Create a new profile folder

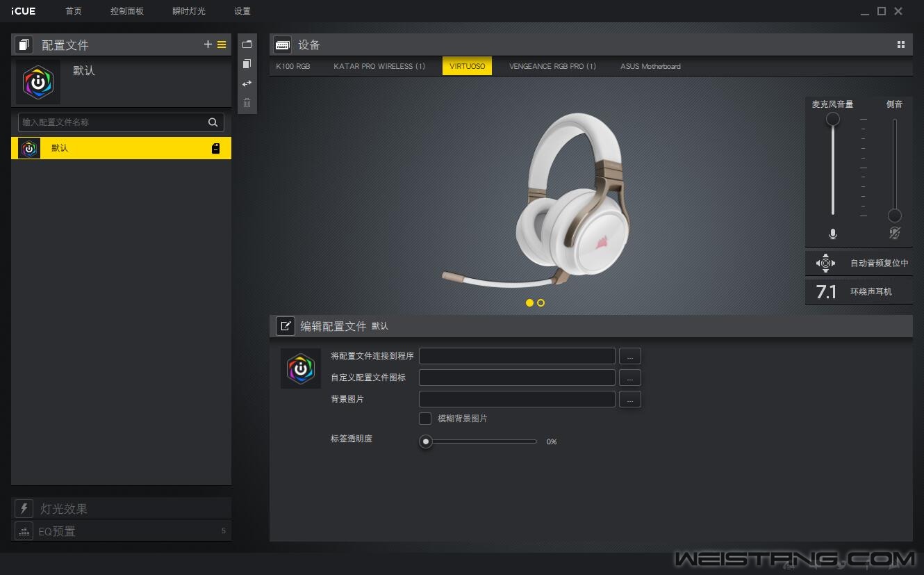(247, 44)
